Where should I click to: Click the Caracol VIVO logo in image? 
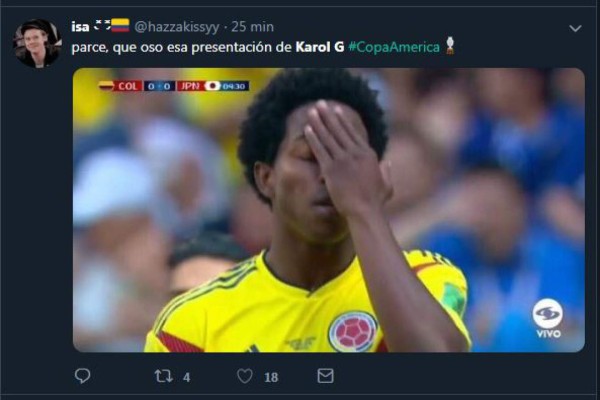[x=548, y=319]
